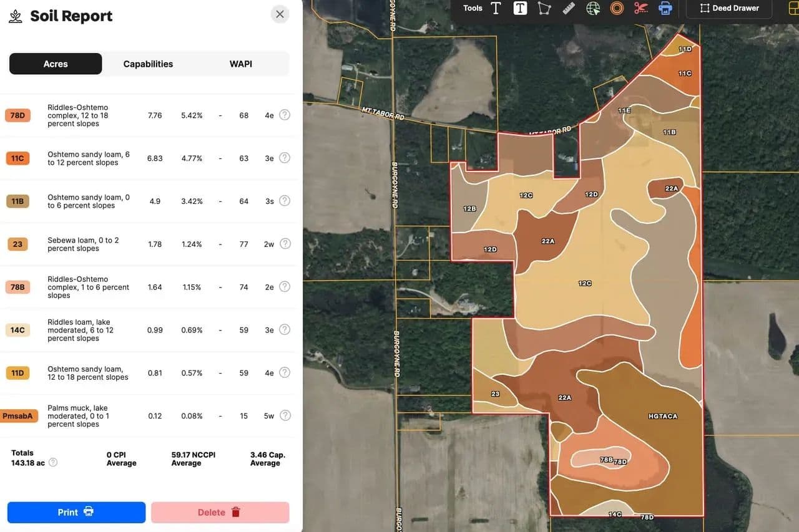This screenshot has height=532, width=799.
Task: Activate the polygon drawing tool
Action: point(544,8)
